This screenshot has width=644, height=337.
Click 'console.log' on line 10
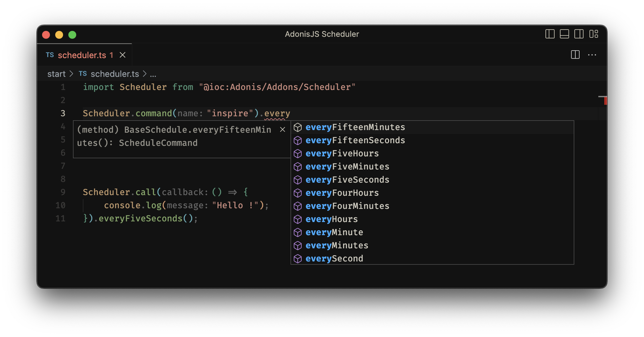[133, 205]
